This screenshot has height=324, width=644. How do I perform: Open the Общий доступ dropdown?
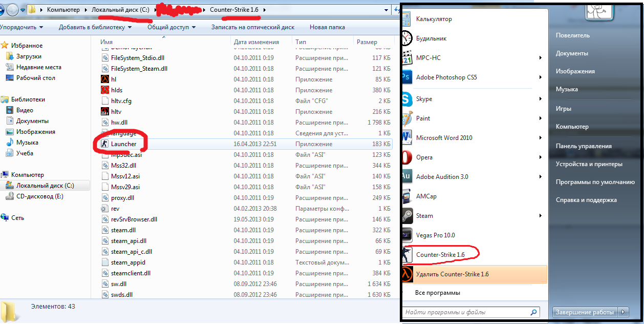[x=172, y=27]
